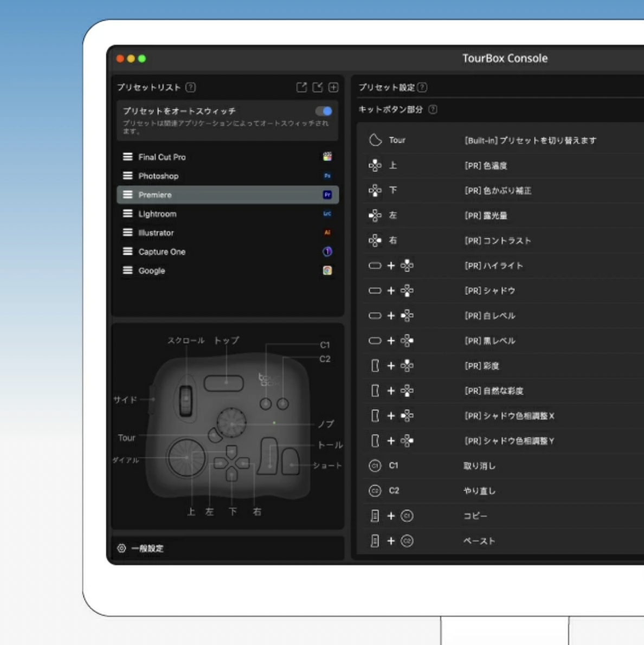Click the Google Chrome app icon
This screenshot has width=644, height=645.
pos(327,270)
